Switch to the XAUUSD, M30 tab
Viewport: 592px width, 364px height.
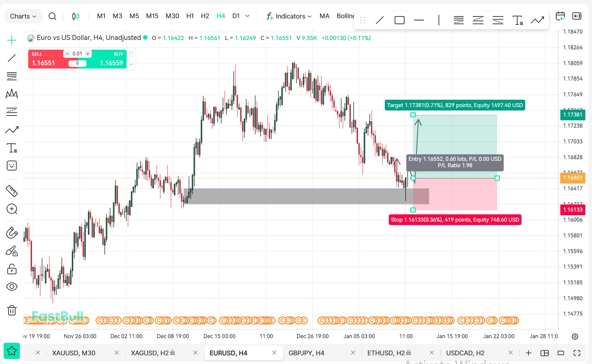[74, 353]
